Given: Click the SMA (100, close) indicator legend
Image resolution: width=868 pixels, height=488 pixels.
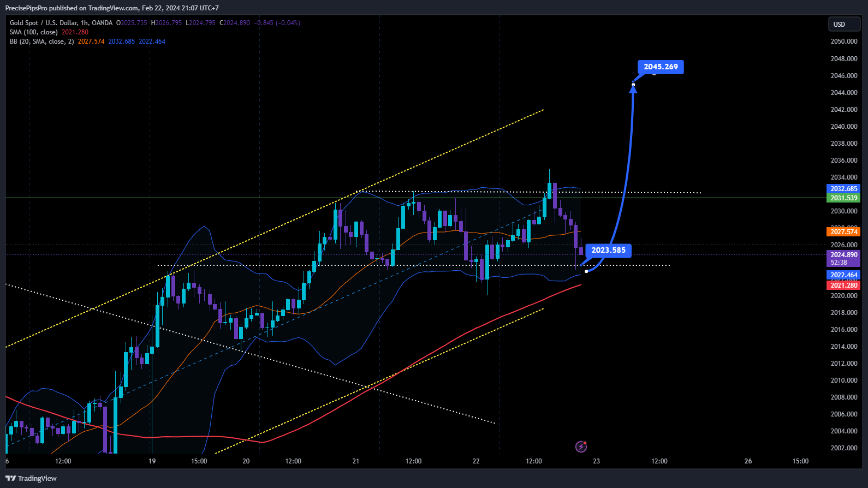Looking at the screenshot, I should (x=33, y=32).
